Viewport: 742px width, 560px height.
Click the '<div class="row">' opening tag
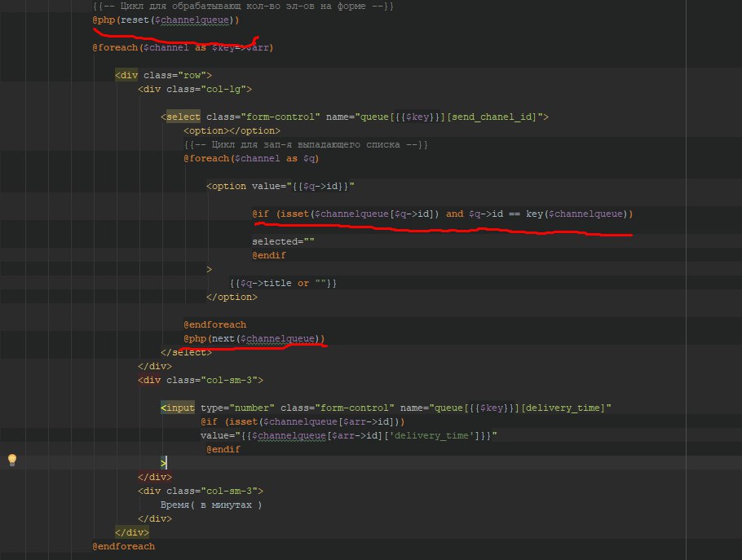point(163,75)
